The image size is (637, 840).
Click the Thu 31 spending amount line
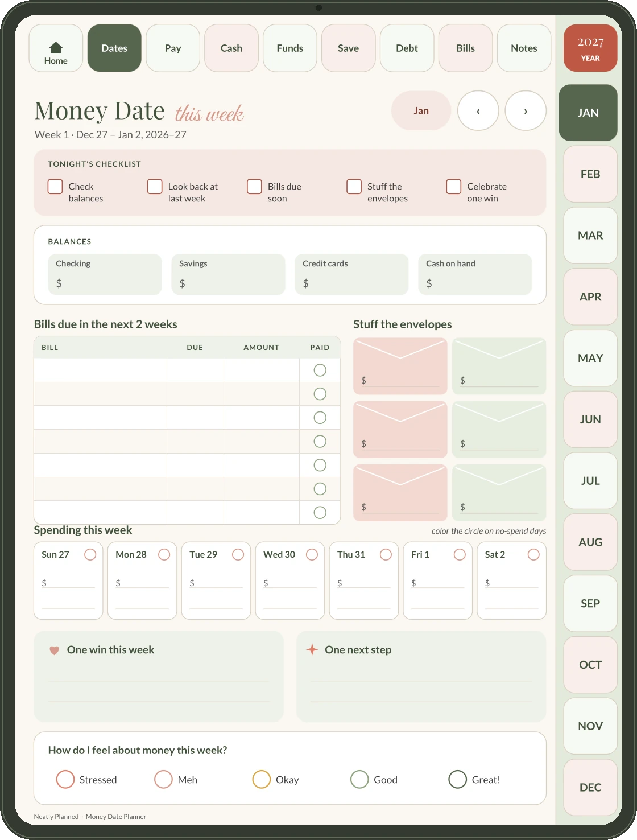click(364, 583)
